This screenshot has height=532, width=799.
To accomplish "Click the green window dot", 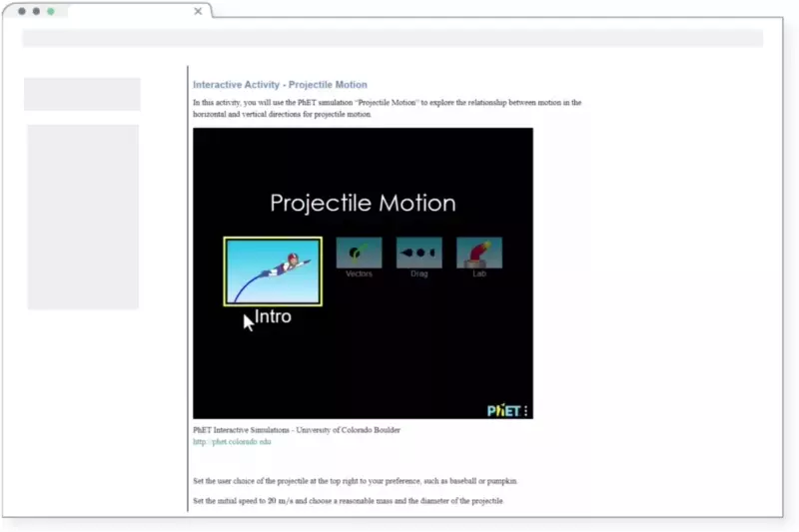I will point(51,11).
